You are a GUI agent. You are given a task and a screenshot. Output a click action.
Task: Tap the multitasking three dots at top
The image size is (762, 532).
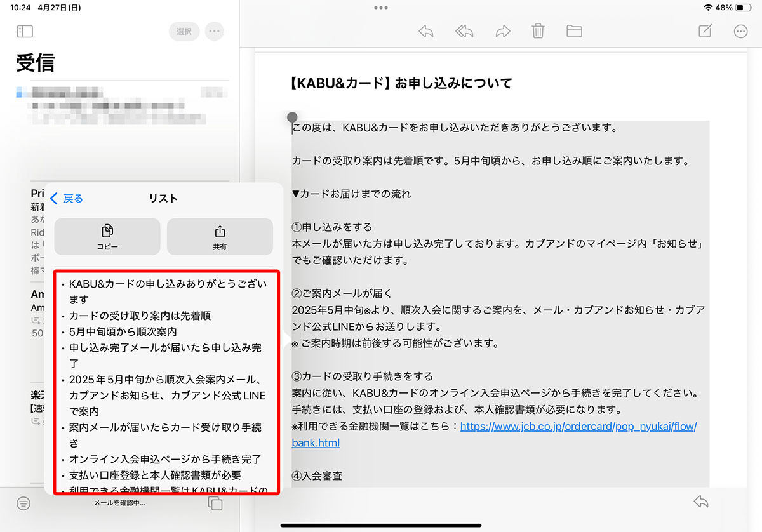click(x=381, y=8)
